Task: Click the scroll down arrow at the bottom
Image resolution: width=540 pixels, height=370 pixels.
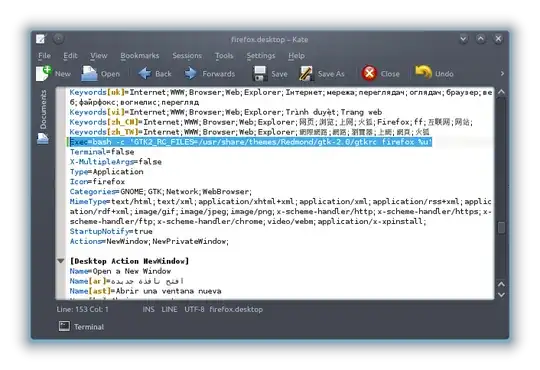Action: click(x=501, y=295)
